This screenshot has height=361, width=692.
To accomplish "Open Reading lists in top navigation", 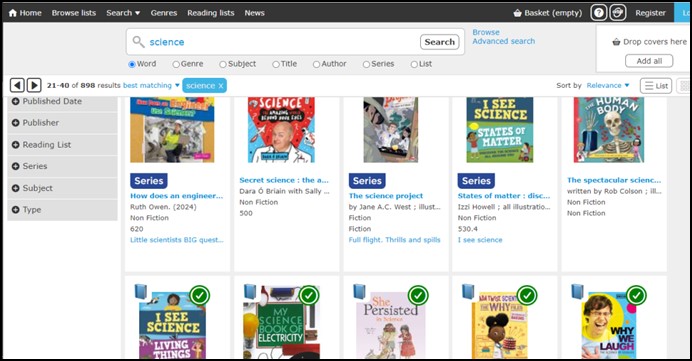I will coord(211,13).
